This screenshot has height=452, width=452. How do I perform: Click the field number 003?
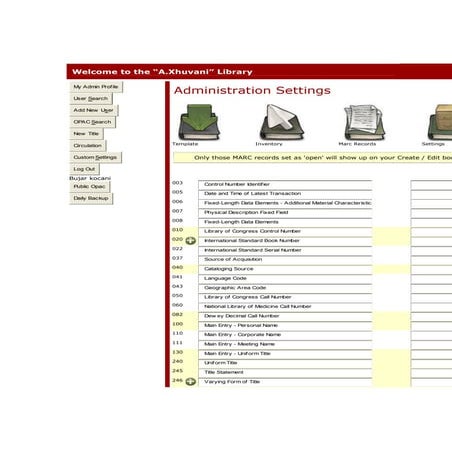177,183
